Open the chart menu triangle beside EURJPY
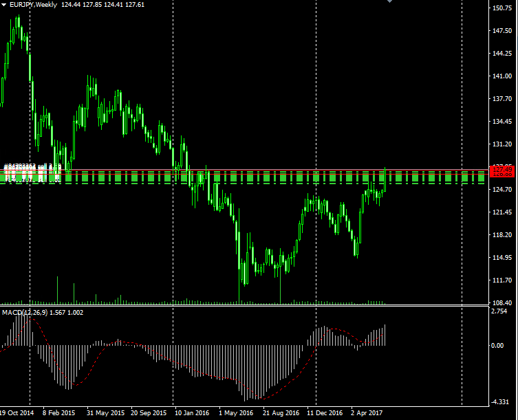This screenshot has width=518, height=420. (3, 5)
